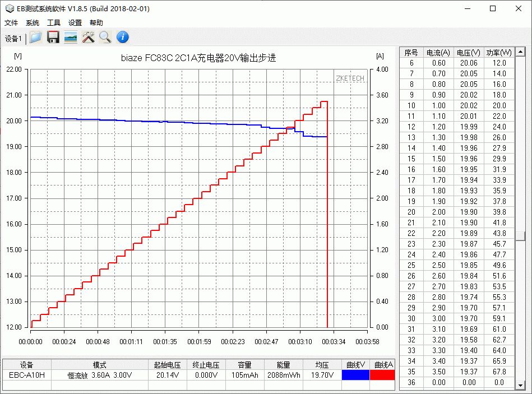This screenshot has width=532, height=394.
Task: Click the 设备 header in bottom table
Action: 27,365
